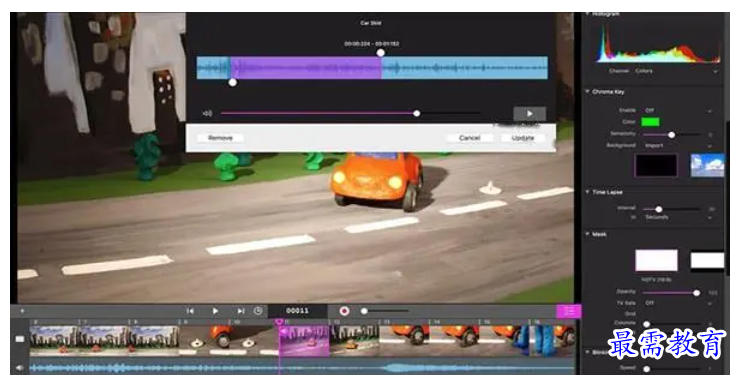Image resolution: width=732 pixels, height=375 pixels.
Task: Adjust the Speed slider at panel bottom
Action: pos(646,369)
